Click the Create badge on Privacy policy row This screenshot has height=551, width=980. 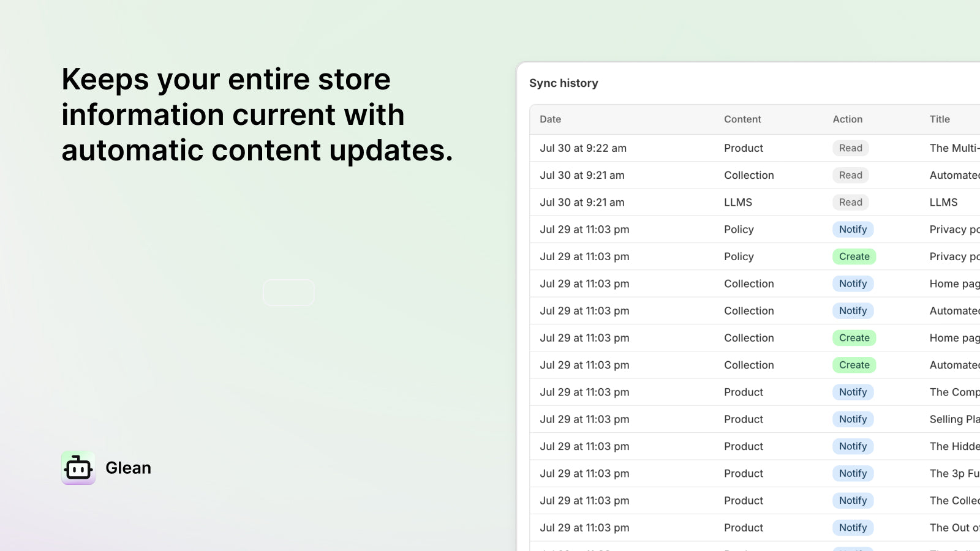pyautogui.click(x=854, y=257)
